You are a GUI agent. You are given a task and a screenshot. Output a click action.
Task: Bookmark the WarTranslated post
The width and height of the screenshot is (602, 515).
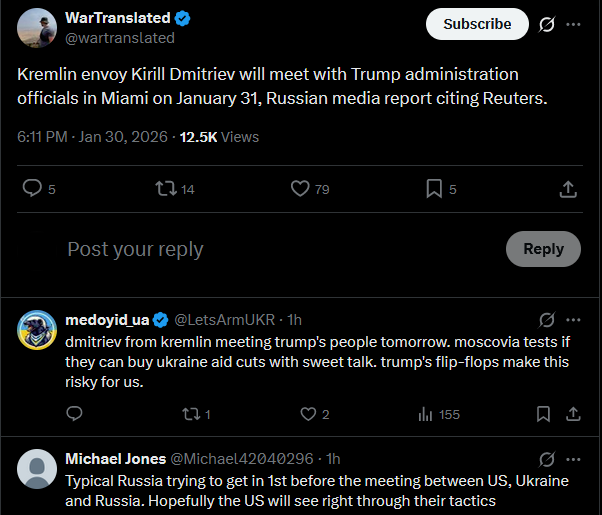[434, 188]
